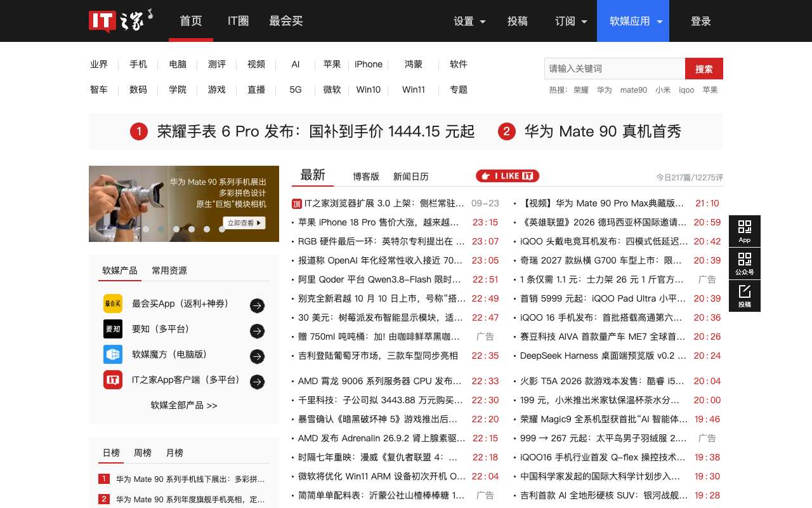Open article 苹果 iPhone 18 Pro 售价大涨
The width and height of the screenshot is (812, 508).
[x=379, y=222]
